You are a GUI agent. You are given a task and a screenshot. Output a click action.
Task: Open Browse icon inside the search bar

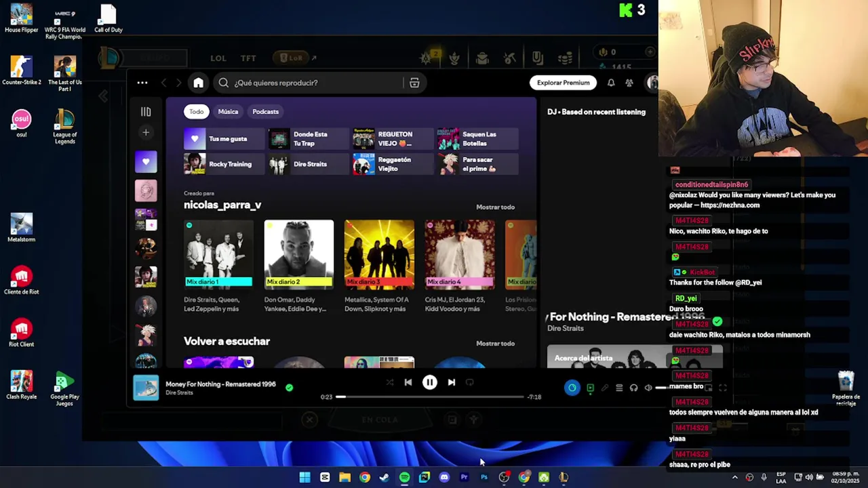pyautogui.click(x=414, y=83)
